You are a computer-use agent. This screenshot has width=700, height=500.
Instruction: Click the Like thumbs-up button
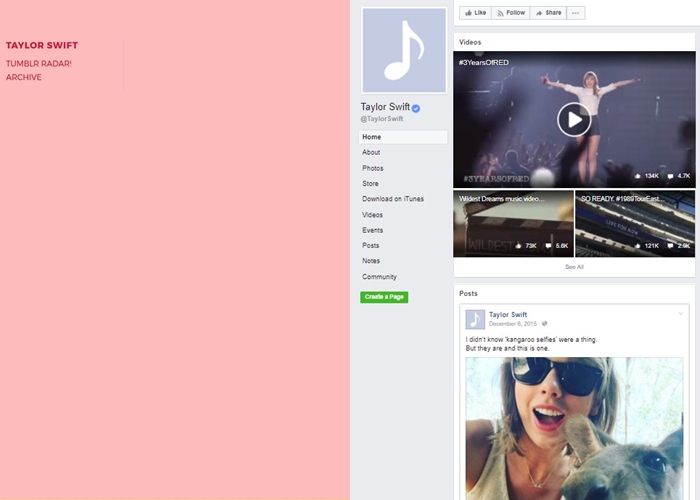(475, 13)
